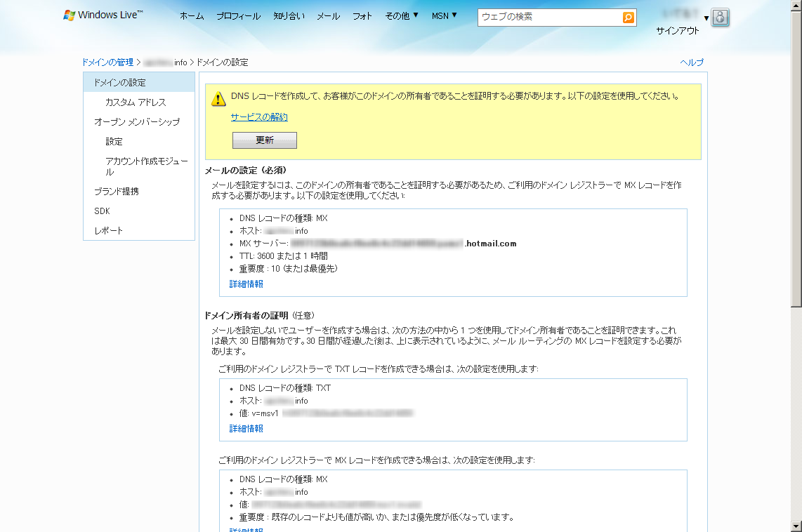The width and height of the screenshot is (802, 532).
Task: Select レポート in sidebar
Action: [108, 230]
